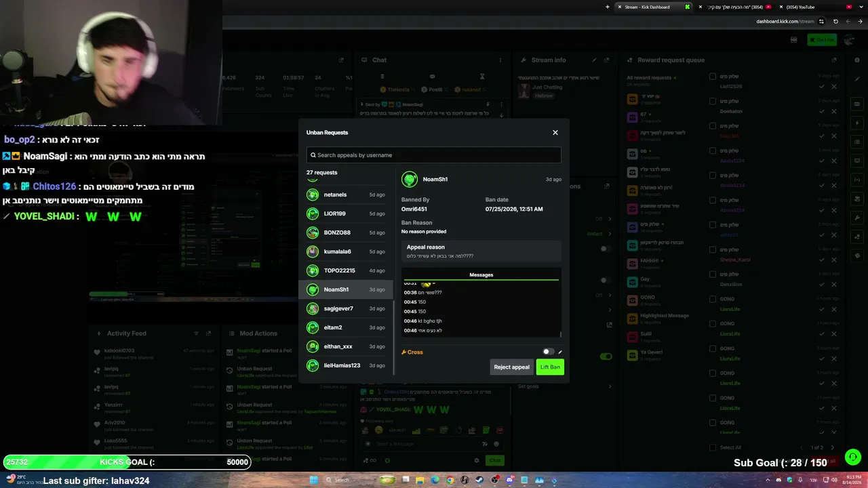Open Google Chrome from the taskbar
Viewport: 868px width, 488px height.
pos(450,480)
